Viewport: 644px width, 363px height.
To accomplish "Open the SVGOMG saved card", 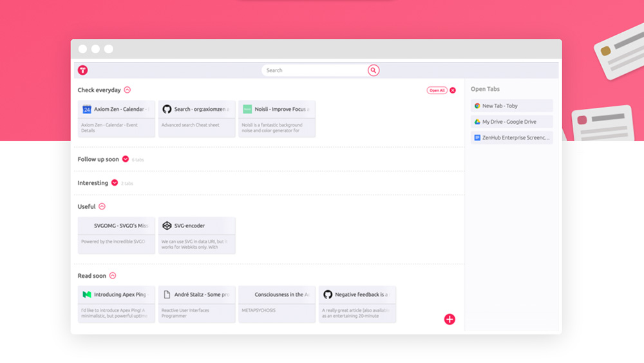I will (x=117, y=235).
